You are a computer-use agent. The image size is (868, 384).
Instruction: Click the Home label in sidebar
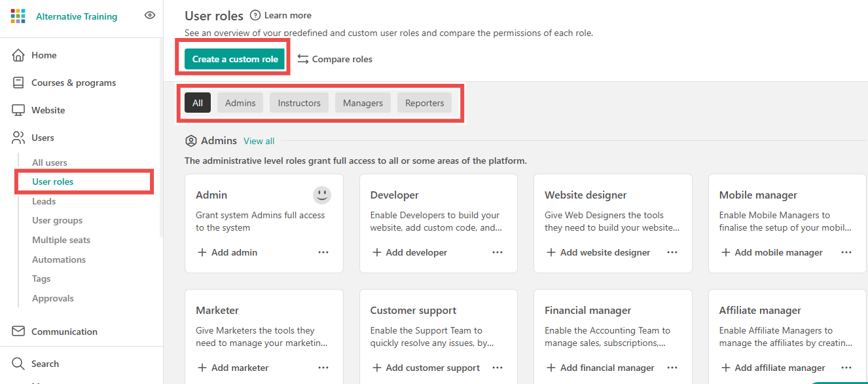coord(44,55)
